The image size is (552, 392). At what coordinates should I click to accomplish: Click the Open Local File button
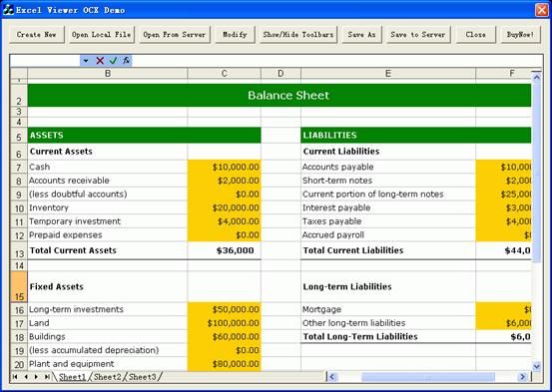pos(102,35)
